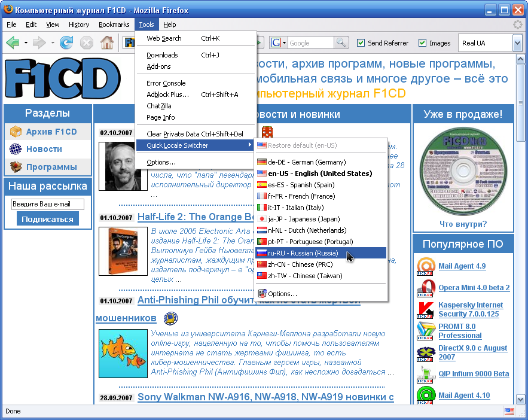Select fr-FR French (France) locale
Image resolution: width=528 pixels, height=420 pixels.
click(x=321, y=196)
